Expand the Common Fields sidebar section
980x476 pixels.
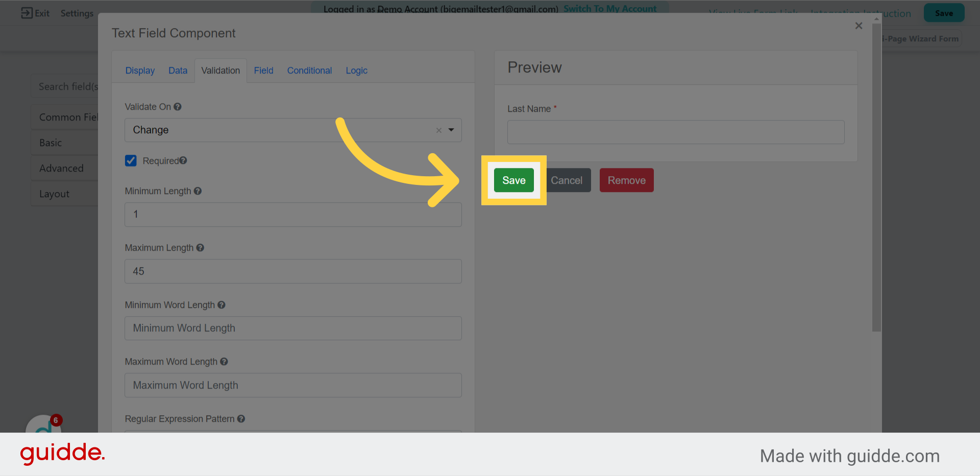[65, 117]
